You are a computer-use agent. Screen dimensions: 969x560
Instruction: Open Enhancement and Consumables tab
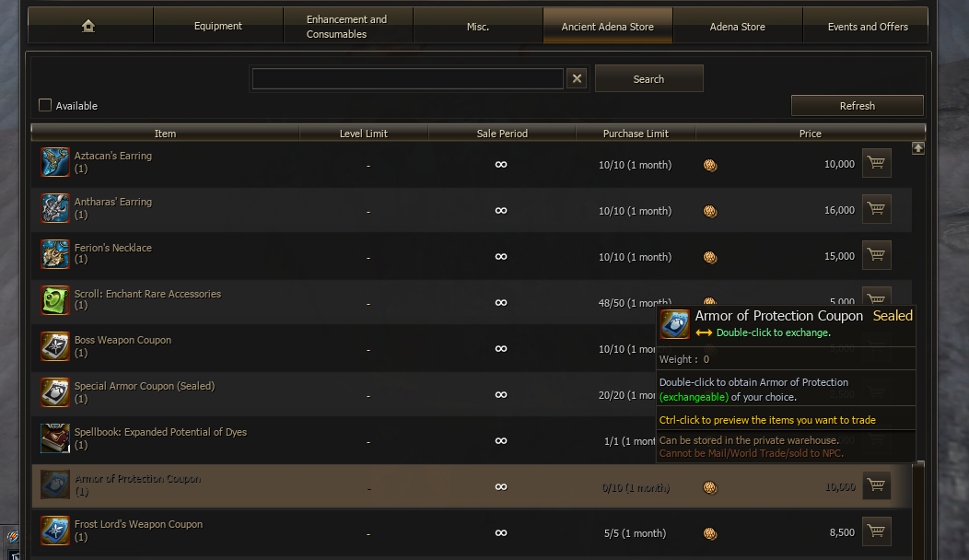[x=347, y=26]
